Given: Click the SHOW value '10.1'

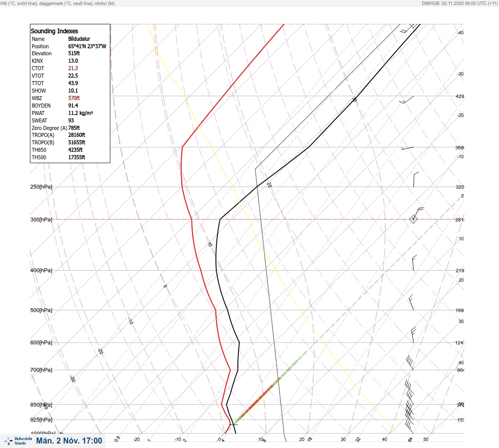Looking at the screenshot, I should point(73,91).
